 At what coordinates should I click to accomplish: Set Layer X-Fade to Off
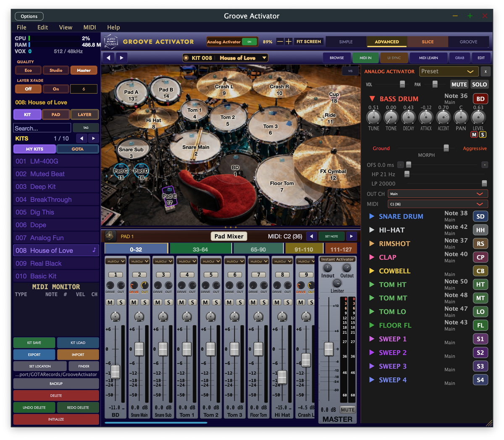click(x=28, y=89)
